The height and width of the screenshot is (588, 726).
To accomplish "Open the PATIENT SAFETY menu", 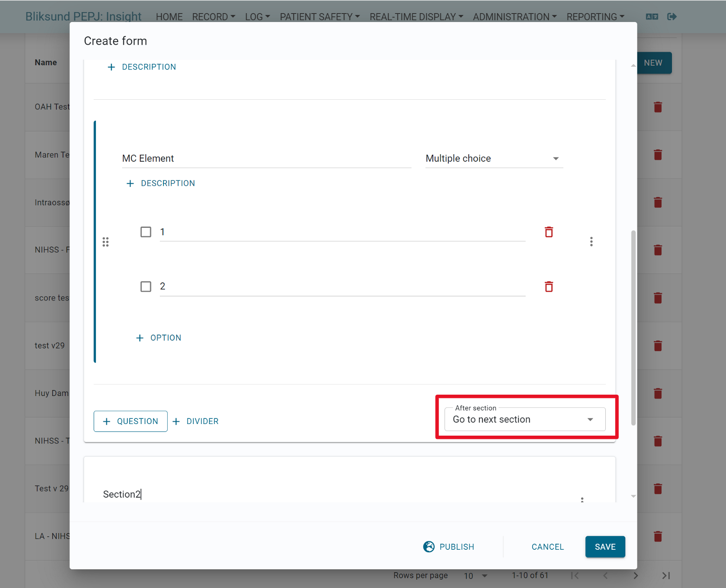I will 320,17.
